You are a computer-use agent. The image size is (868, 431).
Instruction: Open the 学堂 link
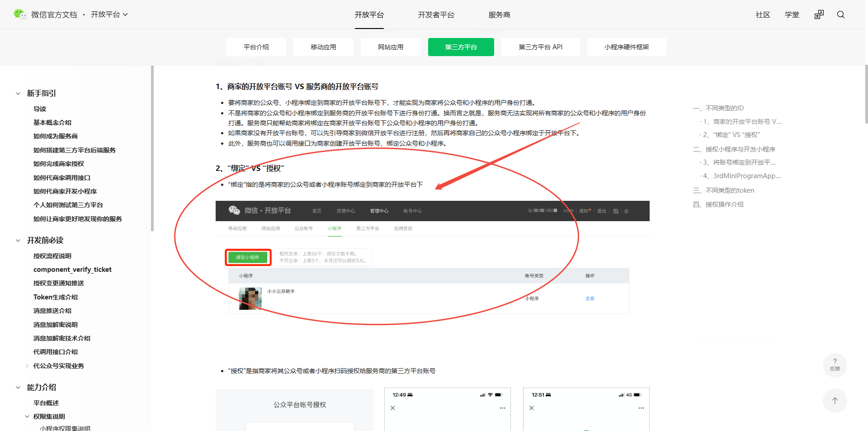792,14
